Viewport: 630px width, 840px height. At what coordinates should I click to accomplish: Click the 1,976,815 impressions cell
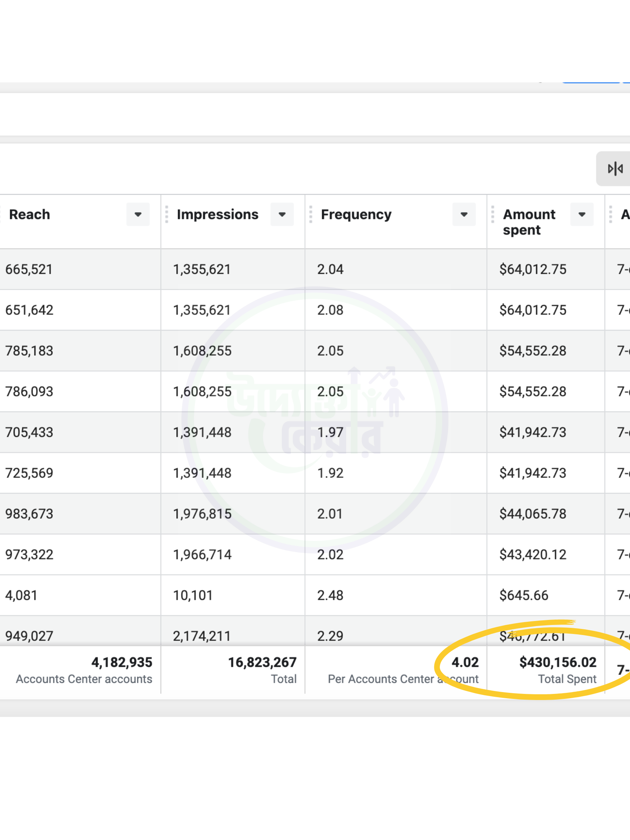coord(202,514)
